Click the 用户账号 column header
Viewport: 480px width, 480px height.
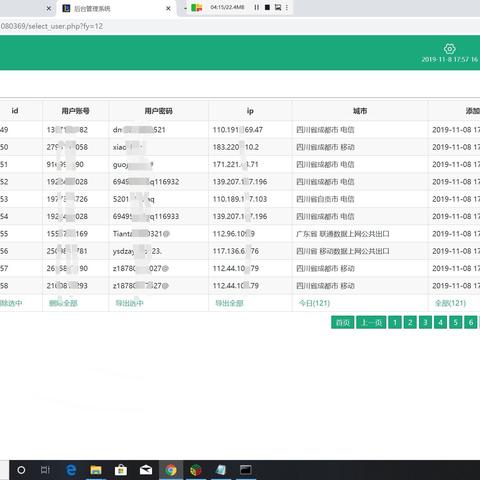pyautogui.click(x=75, y=111)
